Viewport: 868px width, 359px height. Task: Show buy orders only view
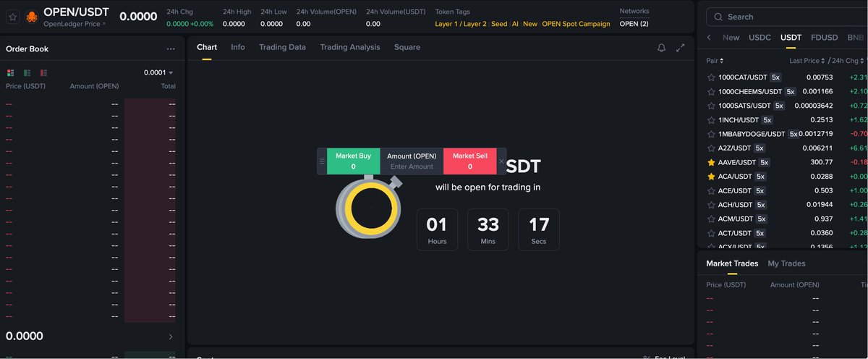[27, 72]
